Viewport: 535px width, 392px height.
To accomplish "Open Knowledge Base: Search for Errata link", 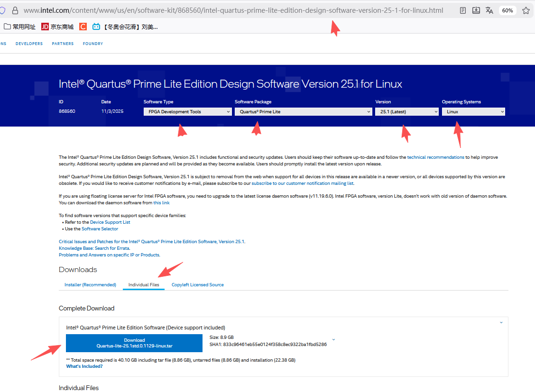I will pyautogui.click(x=94, y=248).
